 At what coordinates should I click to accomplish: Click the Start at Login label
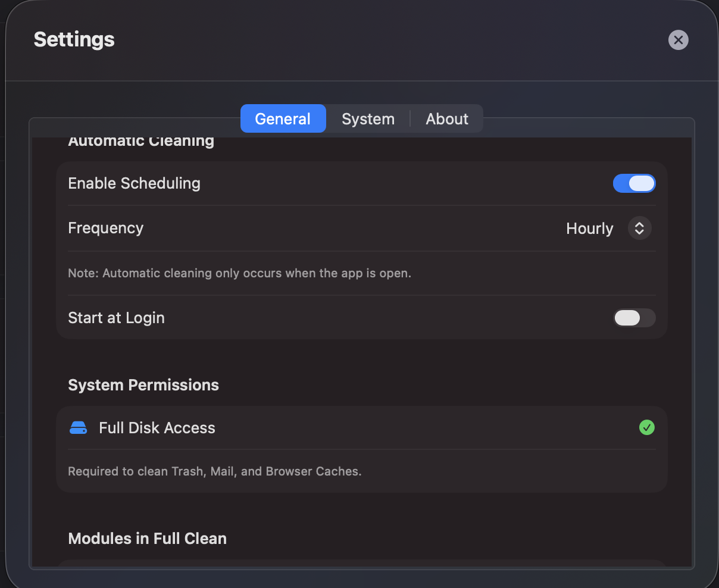pos(116,318)
